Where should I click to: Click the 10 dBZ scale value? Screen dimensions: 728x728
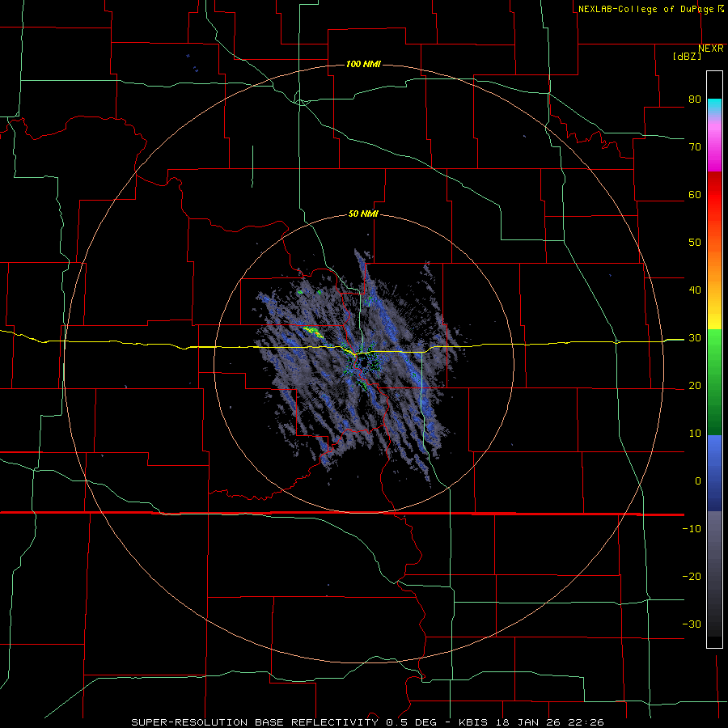tap(695, 434)
